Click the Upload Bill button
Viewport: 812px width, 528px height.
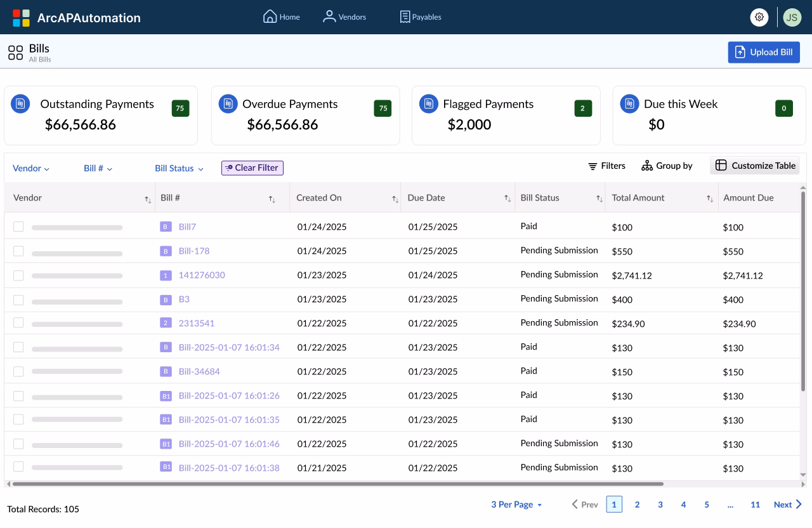coord(764,52)
